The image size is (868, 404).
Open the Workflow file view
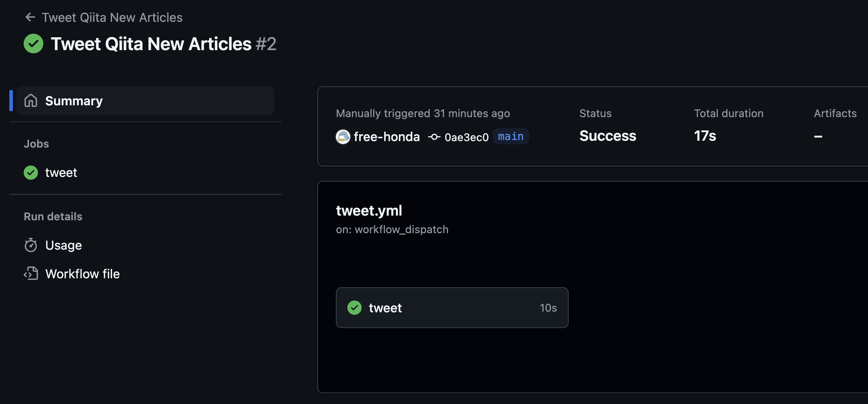pyautogui.click(x=82, y=274)
